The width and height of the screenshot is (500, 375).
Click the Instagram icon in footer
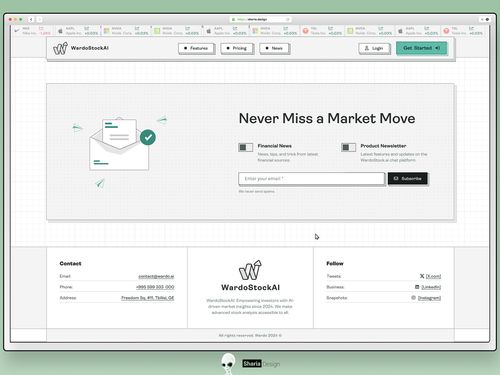point(413,298)
